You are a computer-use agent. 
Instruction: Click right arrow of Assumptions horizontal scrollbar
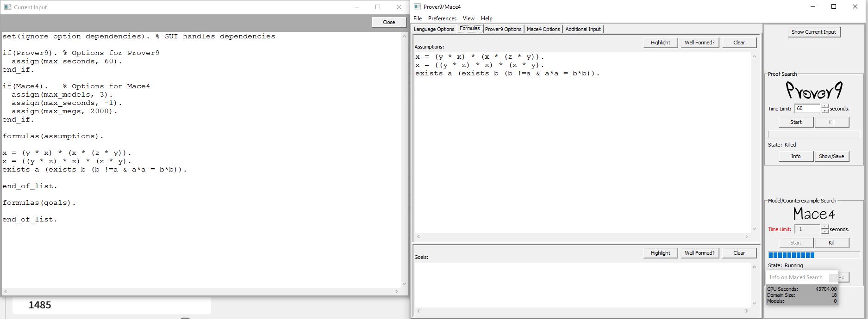point(746,236)
